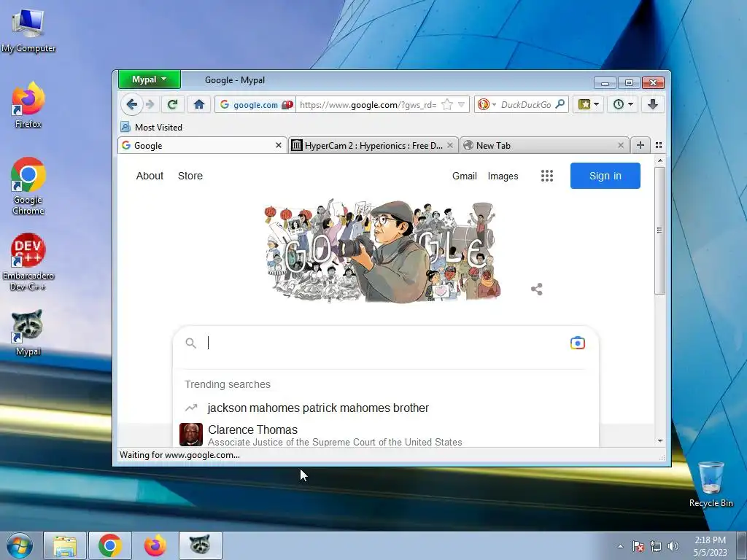Select the jackson mahomes trending search

pos(386,408)
